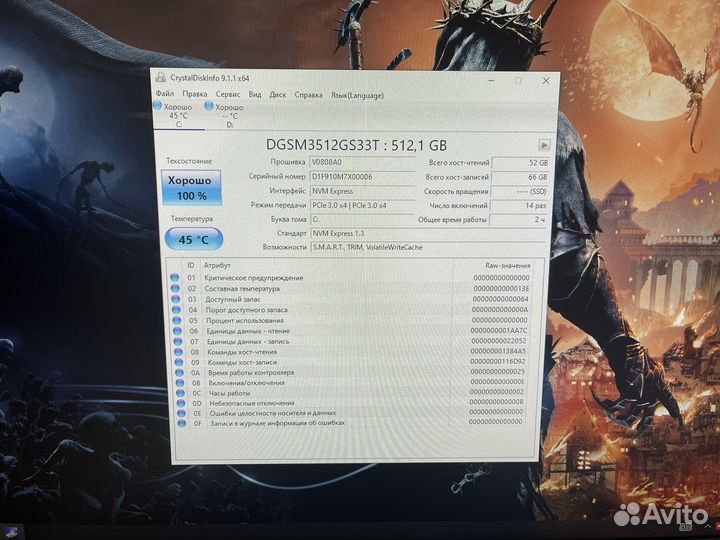Open the Язык(Language) menu
720x540 pixels.
tap(357, 96)
